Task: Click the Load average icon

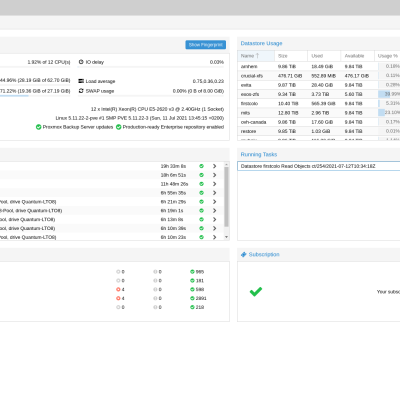Action: coord(81,81)
